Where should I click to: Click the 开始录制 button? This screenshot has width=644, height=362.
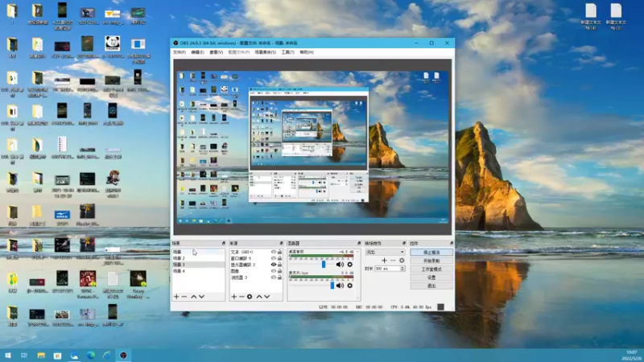(431, 261)
